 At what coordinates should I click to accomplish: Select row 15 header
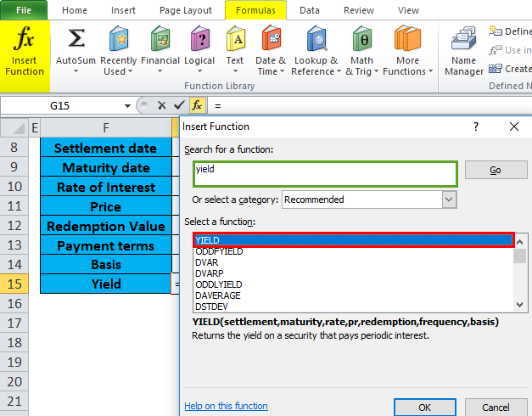tap(14, 284)
